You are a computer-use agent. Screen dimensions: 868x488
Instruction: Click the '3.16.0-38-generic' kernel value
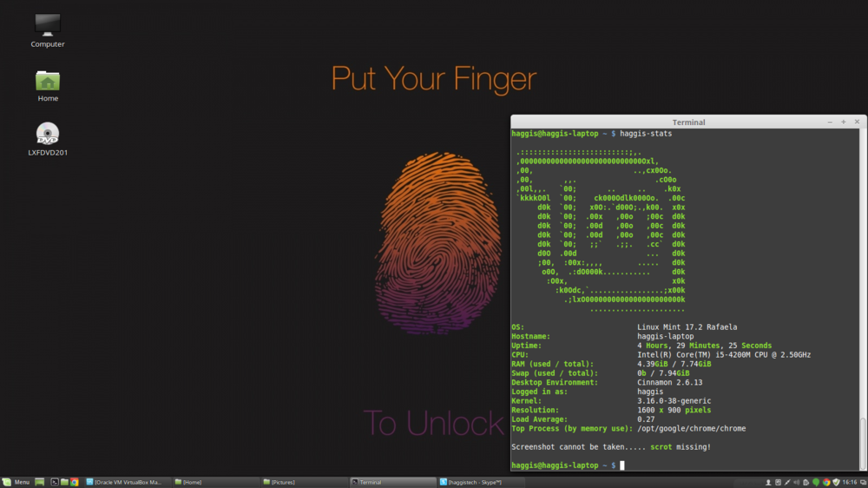[x=674, y=400]
